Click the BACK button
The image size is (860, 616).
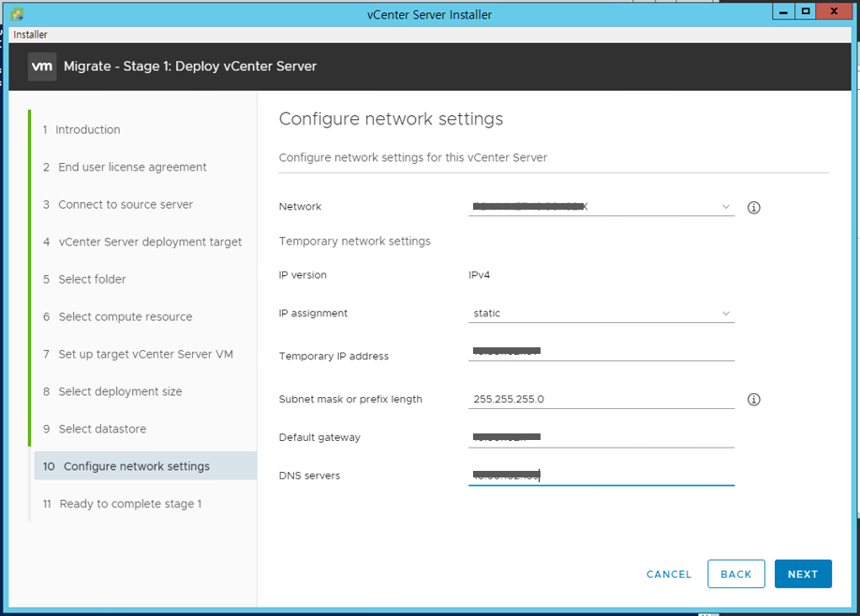736,574
